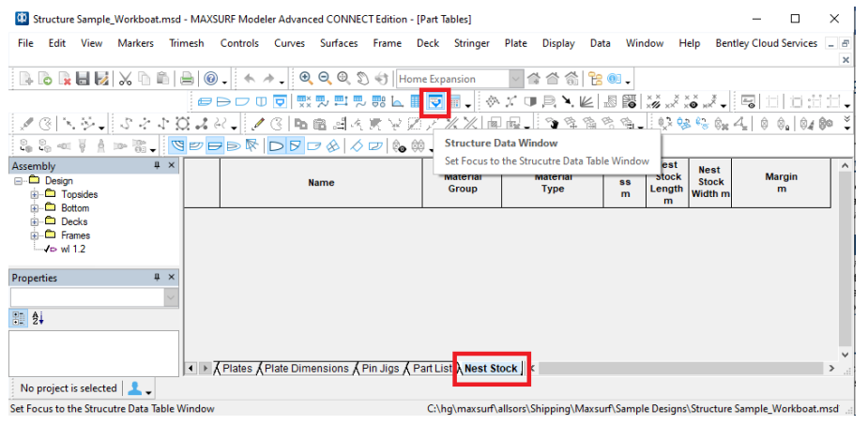Screen dimensions: 868x440
Task: Open the Trimesh menu
Action: pos(187,43)
